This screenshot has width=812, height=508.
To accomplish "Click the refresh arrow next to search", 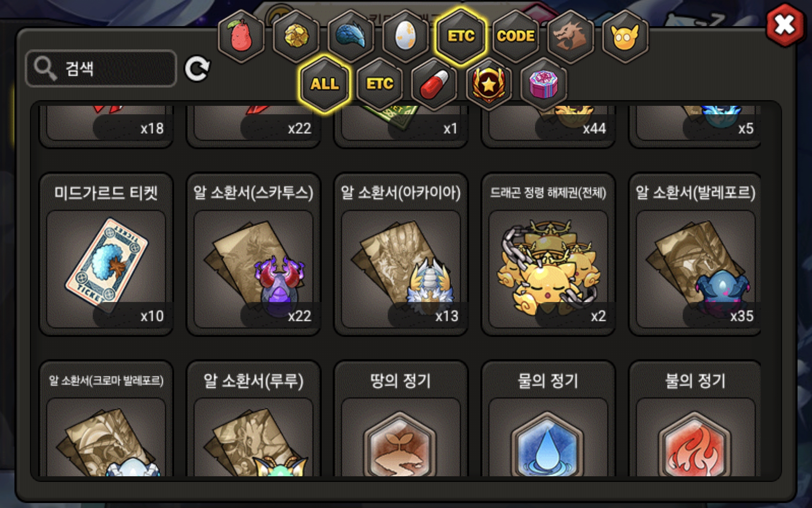I will pos(197,68).
